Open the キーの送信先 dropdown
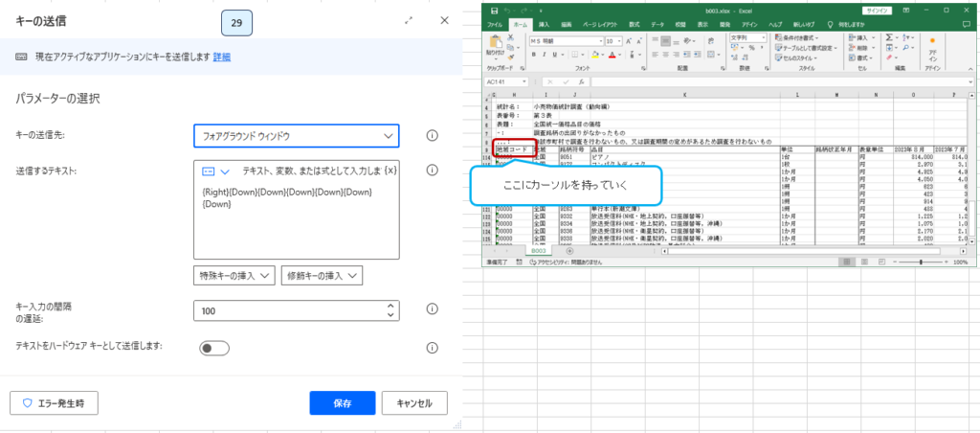Viewport: 980px width, 433px height. coord(296,137)
